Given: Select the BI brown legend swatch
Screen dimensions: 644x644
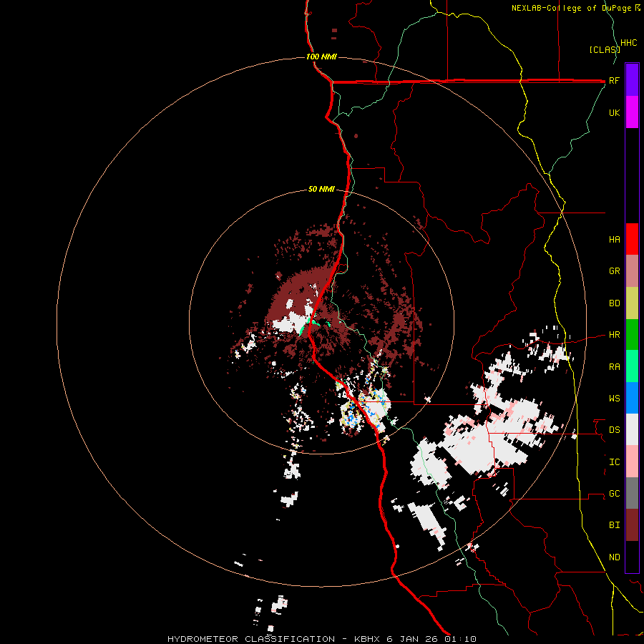Looking at the screenshot, I should click(x=632, y=525).
